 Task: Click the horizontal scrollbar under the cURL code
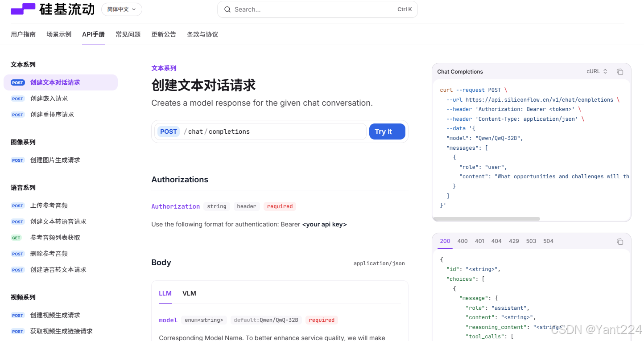(x=486, y=218)
